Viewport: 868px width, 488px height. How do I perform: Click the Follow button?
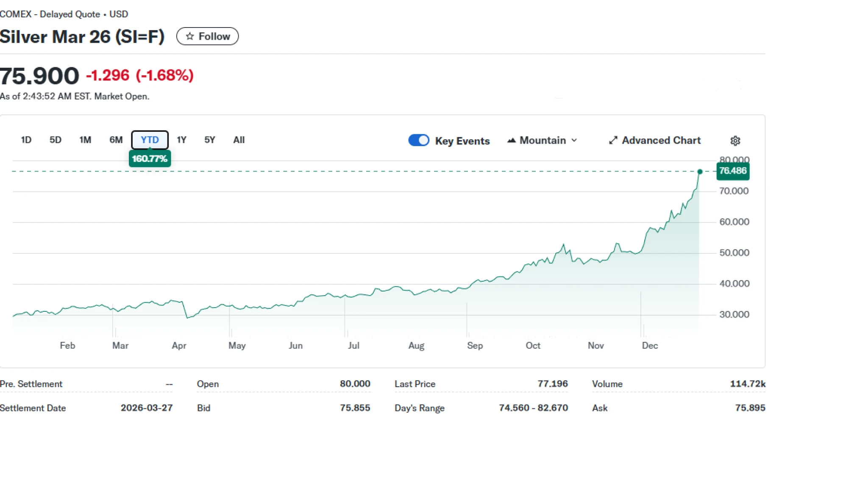click(207, 36)
